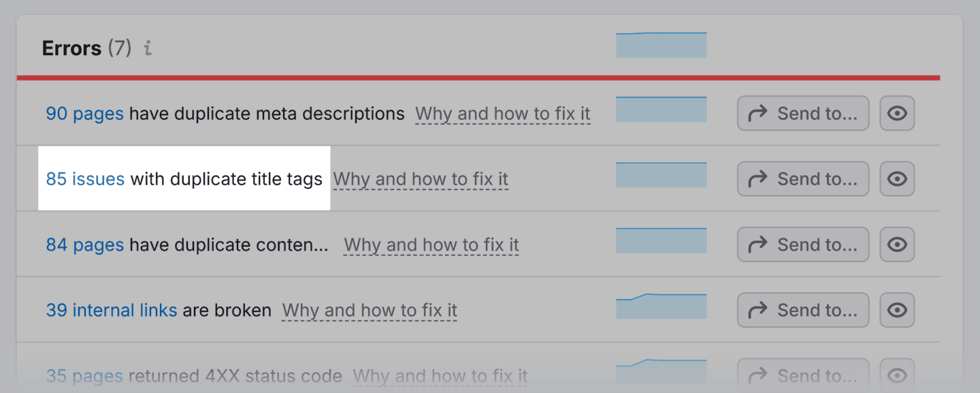Open the 90 pages link
The height and width of the screenshot is (393, 980).
(84, 114)
